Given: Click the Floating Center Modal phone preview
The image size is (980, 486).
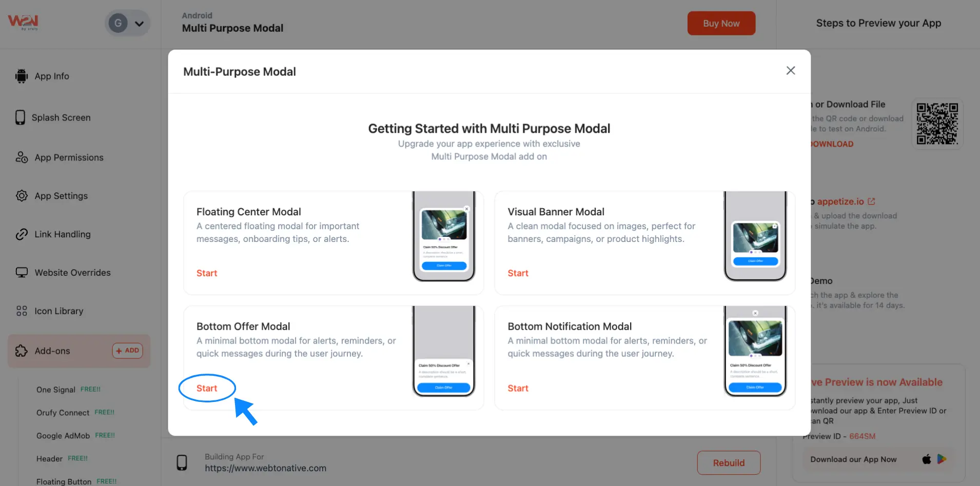Looking at the screenshot, I should coord(444,237).
